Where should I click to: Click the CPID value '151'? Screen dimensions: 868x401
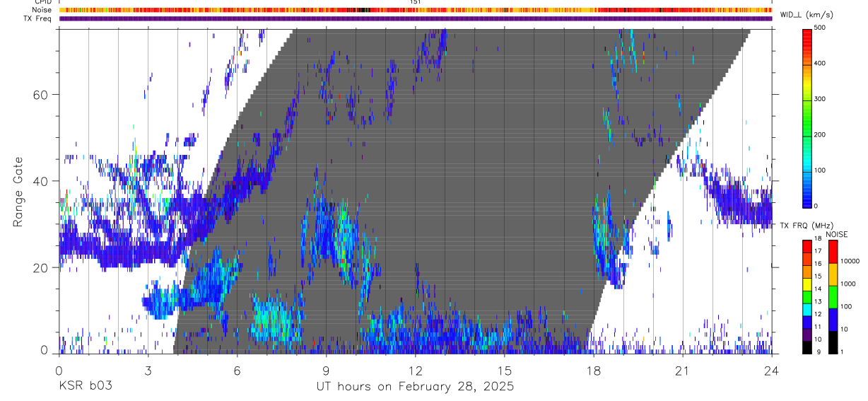[x=415, y=2]
